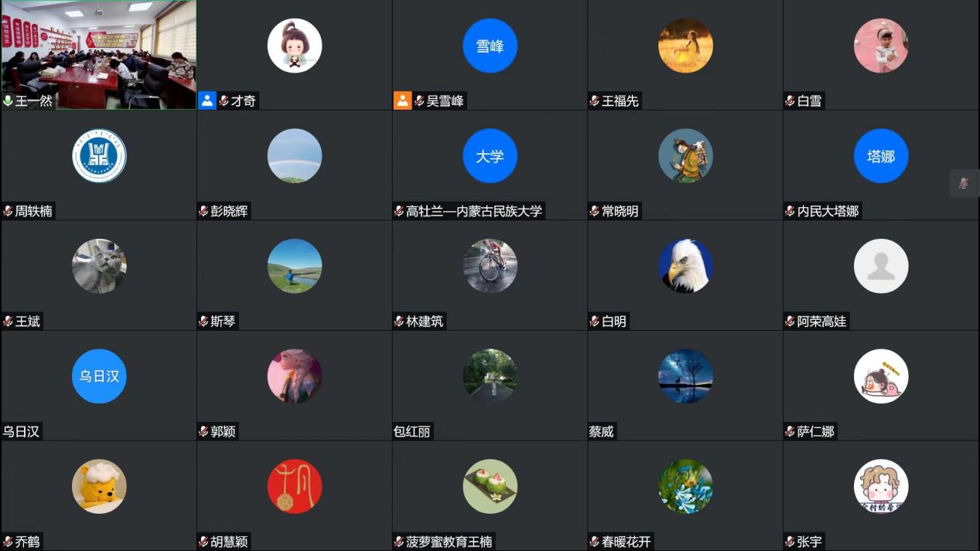980x551 pixels.
Task: Click the name label 菠萝蜜教育王楠
Action: point(449,542)
